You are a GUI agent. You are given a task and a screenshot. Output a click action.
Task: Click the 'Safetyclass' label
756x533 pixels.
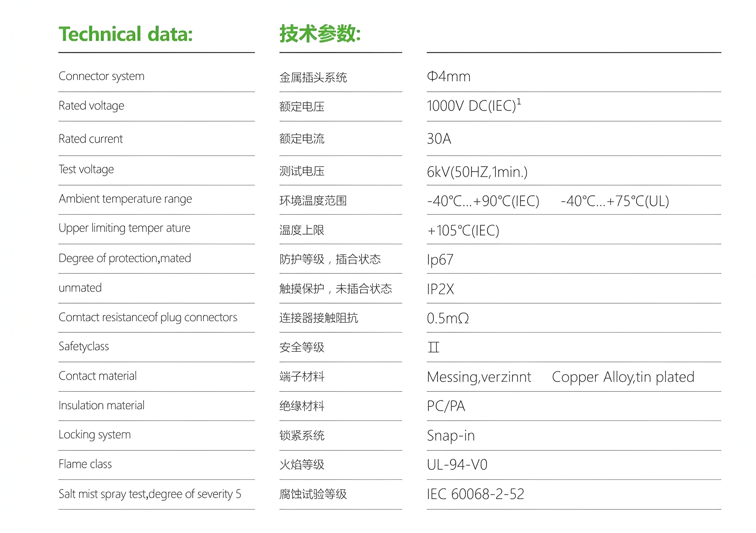pos(84,347)
